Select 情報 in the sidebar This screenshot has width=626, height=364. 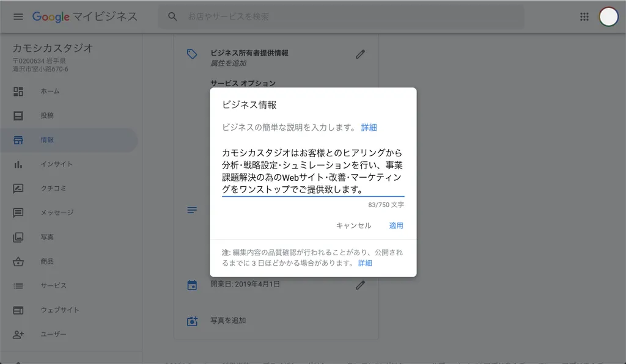click(x=68, y=140)
